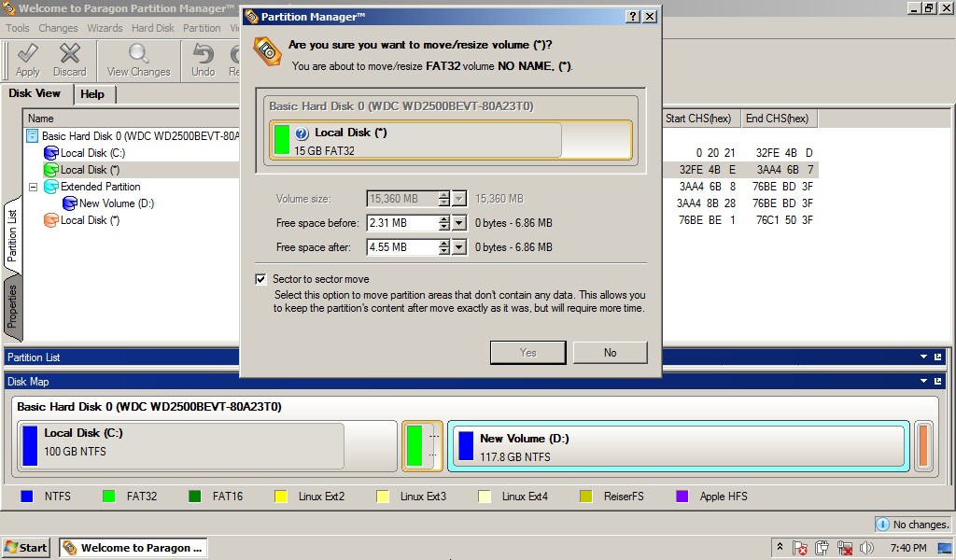Select Local Disk (C:) block in Disk Map
This screenshot has height=560, width=956.
[x=208, y=446]
